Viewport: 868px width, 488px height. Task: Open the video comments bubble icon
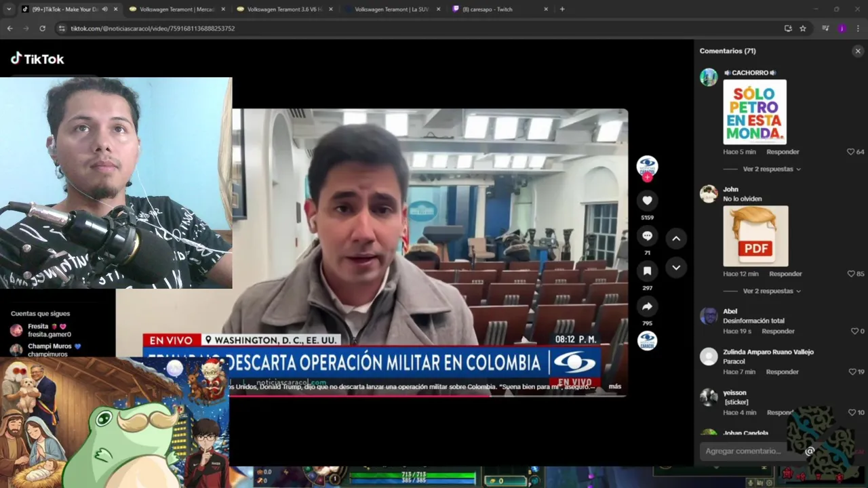point(647,236)
